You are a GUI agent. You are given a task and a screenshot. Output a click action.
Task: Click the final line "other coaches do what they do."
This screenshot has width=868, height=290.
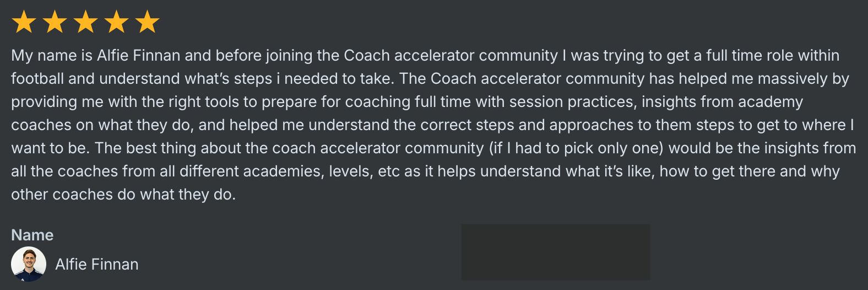coord(123,195)
